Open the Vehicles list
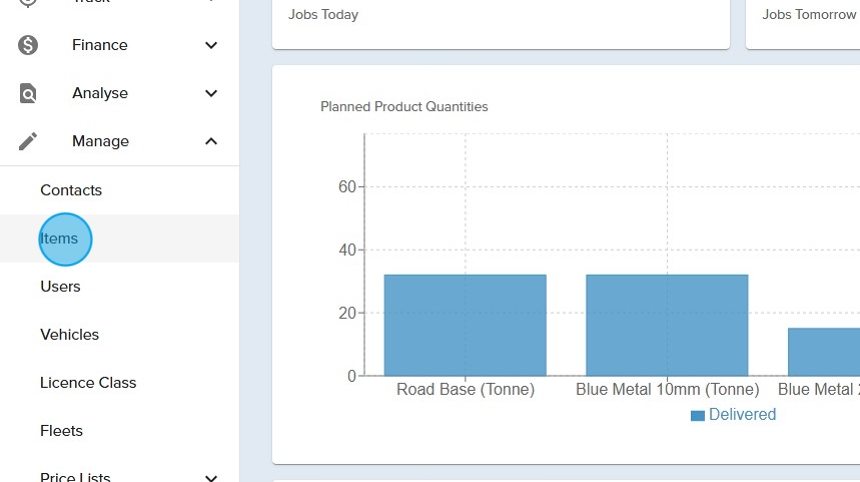The width and height of the screenshot is (860, 482). [x=69, y=334]
